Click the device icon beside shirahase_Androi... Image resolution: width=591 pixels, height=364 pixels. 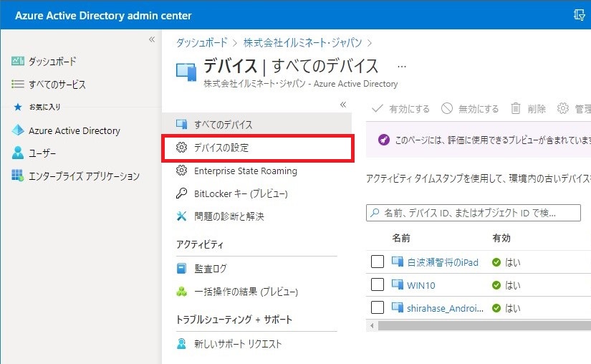[398, 307]
